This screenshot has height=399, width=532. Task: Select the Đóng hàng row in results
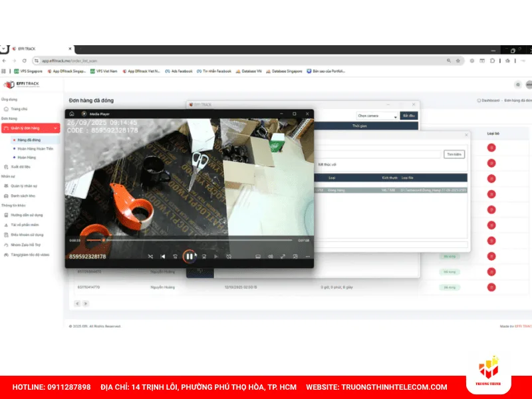[x=391, y=190]
